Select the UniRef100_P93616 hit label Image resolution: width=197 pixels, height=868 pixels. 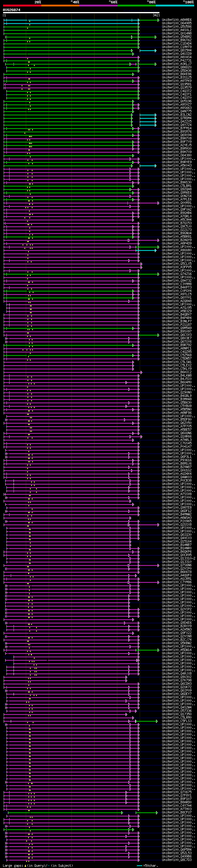coord(177,460)
